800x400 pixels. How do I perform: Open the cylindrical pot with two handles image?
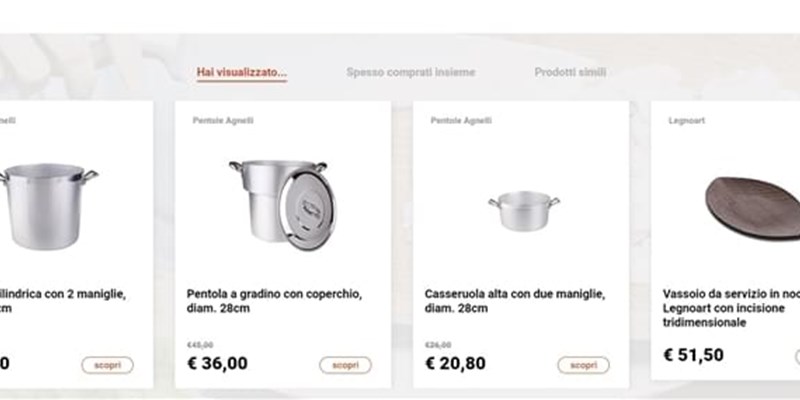(48, 206)
